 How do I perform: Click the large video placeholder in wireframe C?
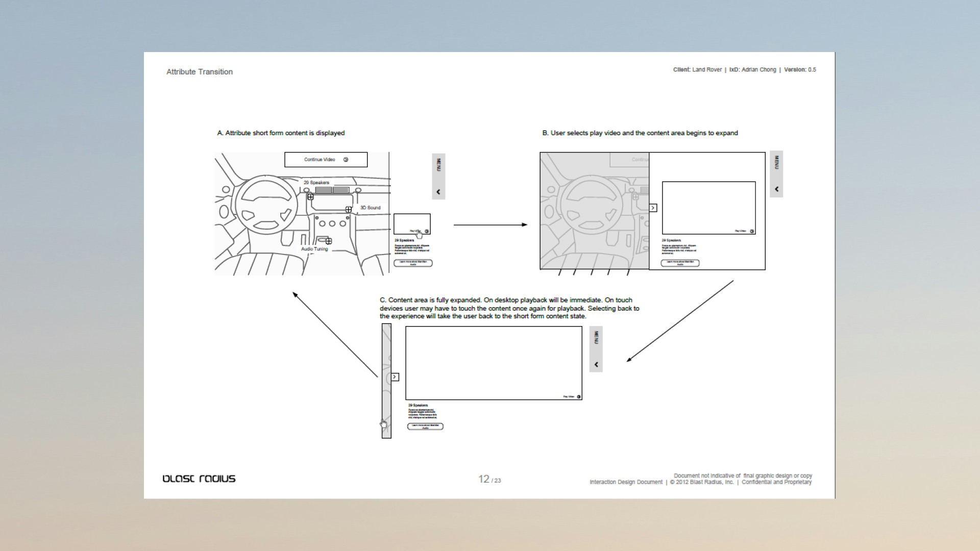tap(494, 362)
